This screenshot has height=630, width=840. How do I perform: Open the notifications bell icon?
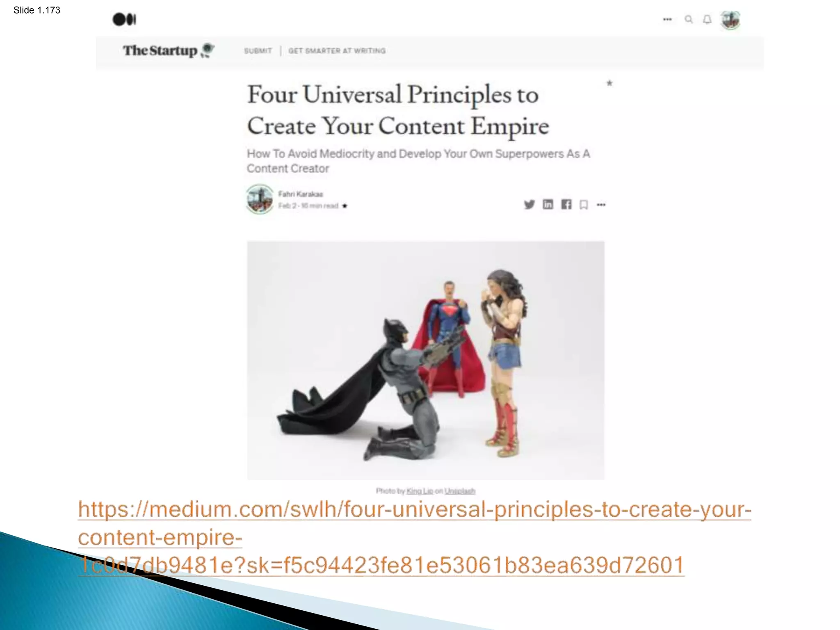pyautogui.click(x=707, y=19)
